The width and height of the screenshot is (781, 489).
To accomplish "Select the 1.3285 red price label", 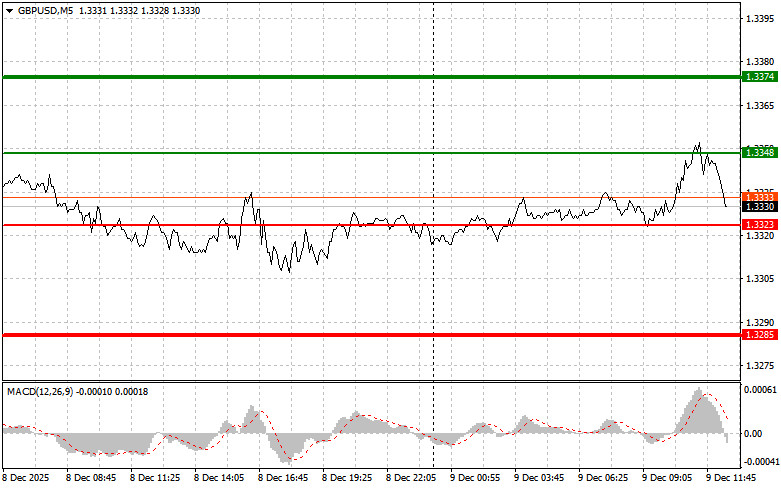I will point(760,335).
